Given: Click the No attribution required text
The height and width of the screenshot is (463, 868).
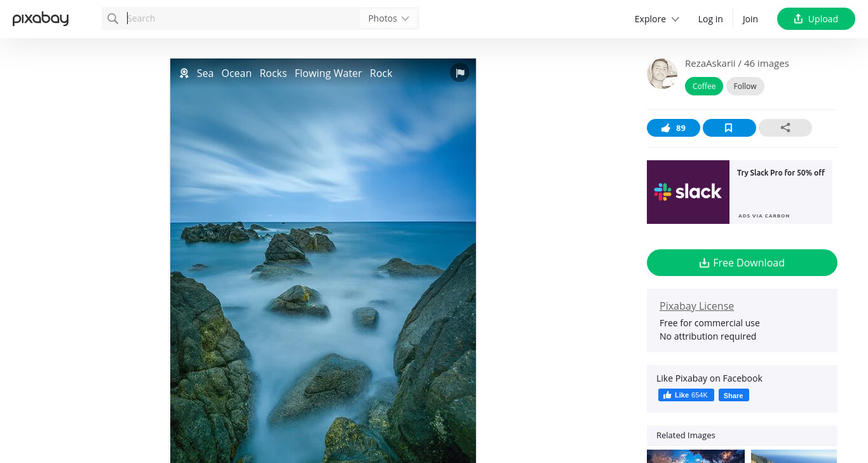Looking at the screenshot, I should point(708,336).
